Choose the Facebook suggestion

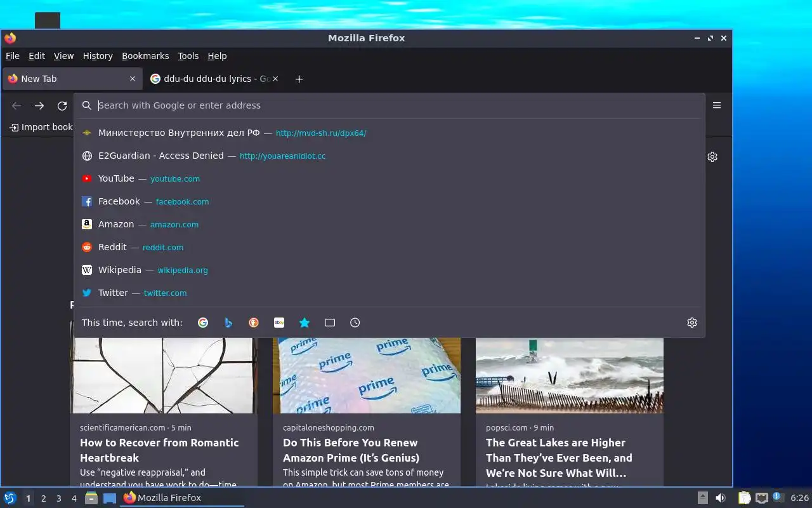[390, 201]
